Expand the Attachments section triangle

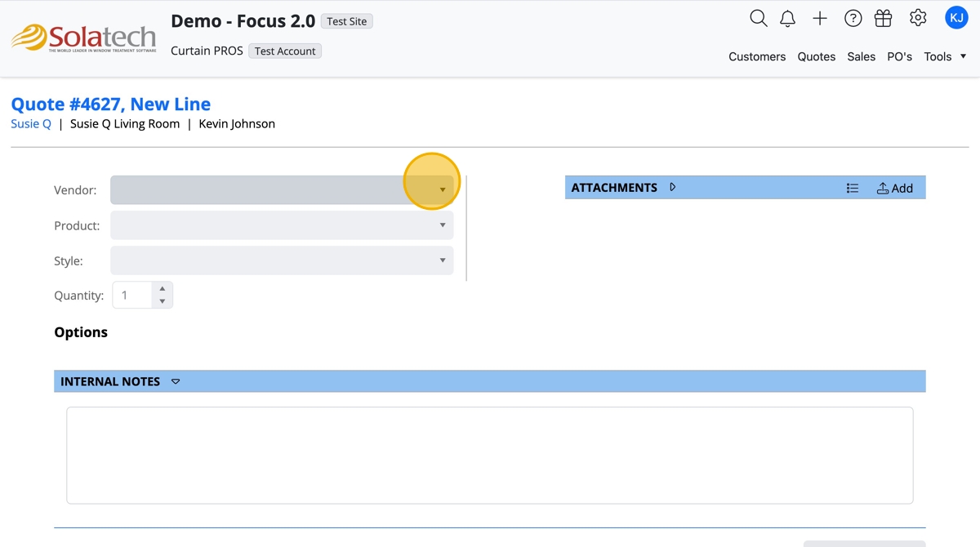673,187
